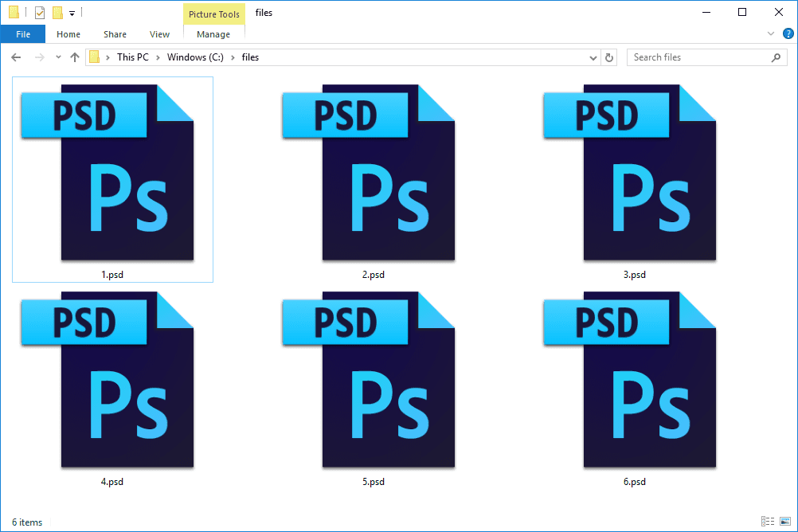Viewport: 798px width, 532px height.
Task: Switch to Details view in status bar
Action: click(766, 522)
